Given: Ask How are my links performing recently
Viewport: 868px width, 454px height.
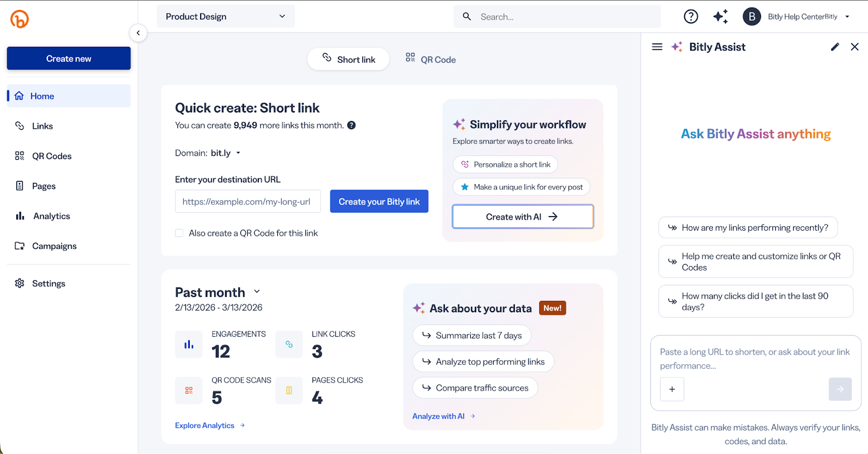Looking at the screenshot, I should [748, 228].
